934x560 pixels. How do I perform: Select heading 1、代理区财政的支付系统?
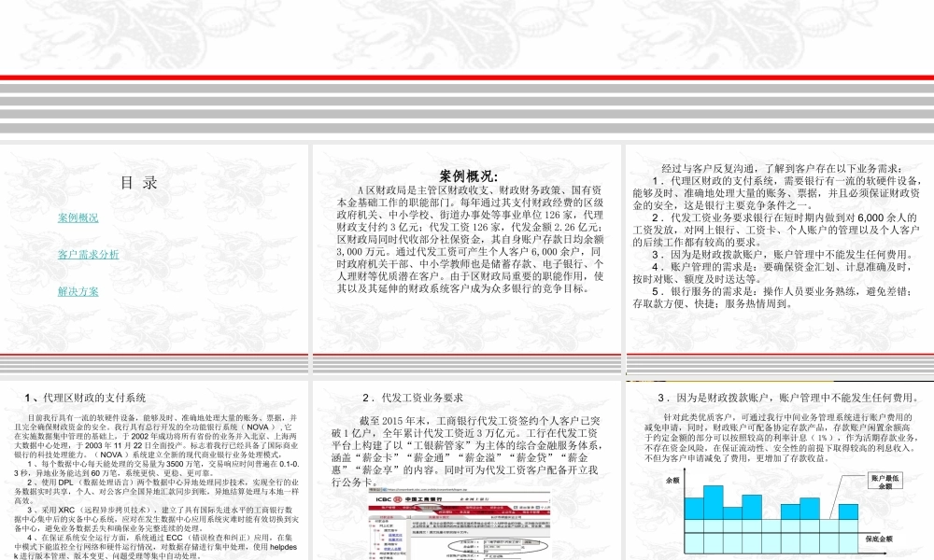pyautogui.click(x=85, y=399)
